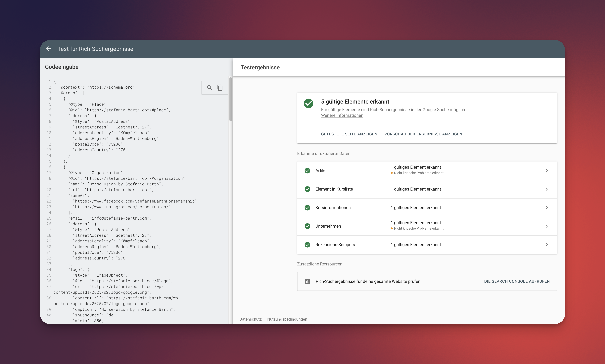Click the "width": 350 code line
The height and width of the screenshot is (364, 605).
click(88, 321)
